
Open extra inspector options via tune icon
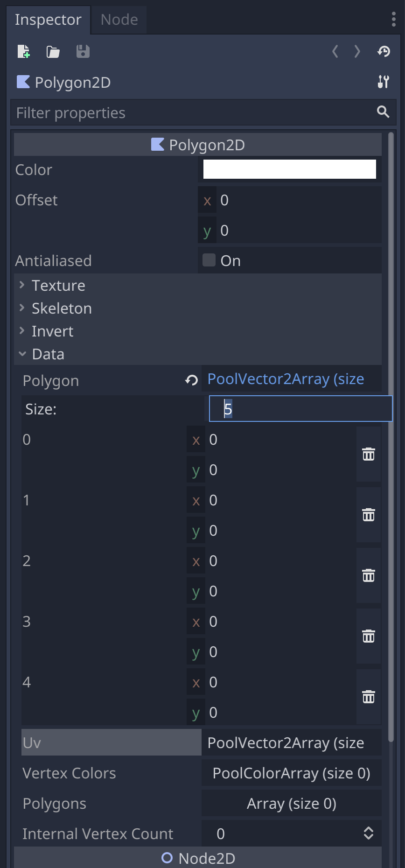(x=383, y=82)
